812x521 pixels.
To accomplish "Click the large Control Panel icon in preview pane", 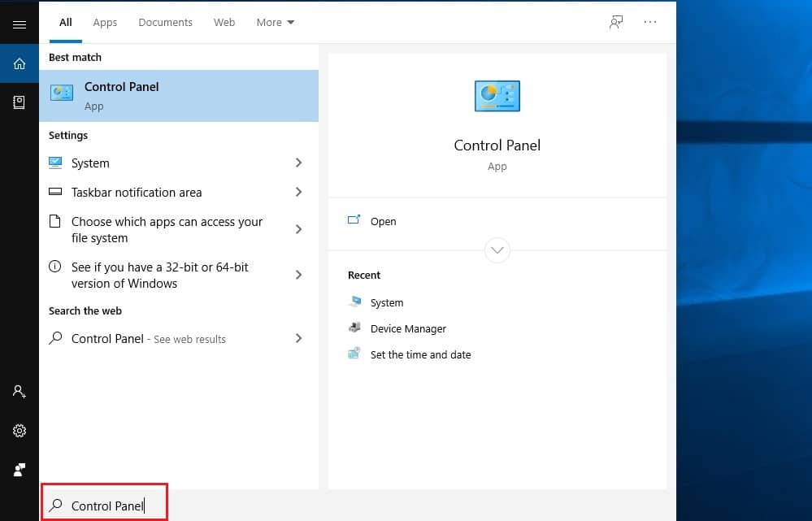I will tap(497, 96).
